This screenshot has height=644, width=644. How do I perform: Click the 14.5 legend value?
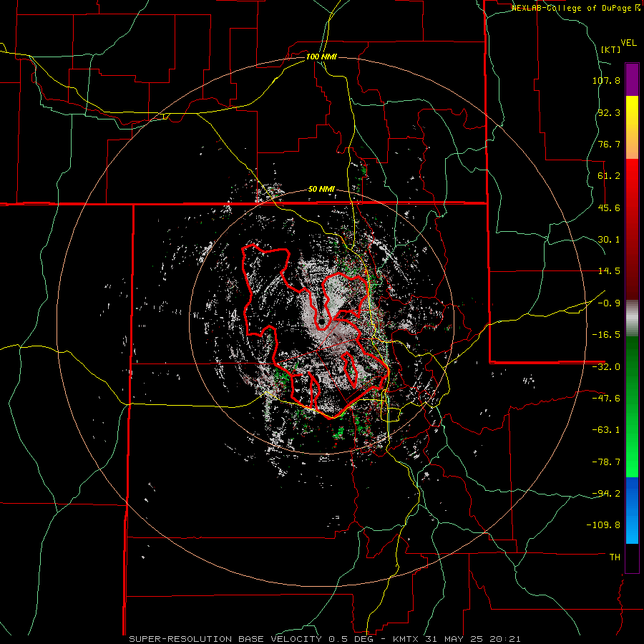click(609, 271)
